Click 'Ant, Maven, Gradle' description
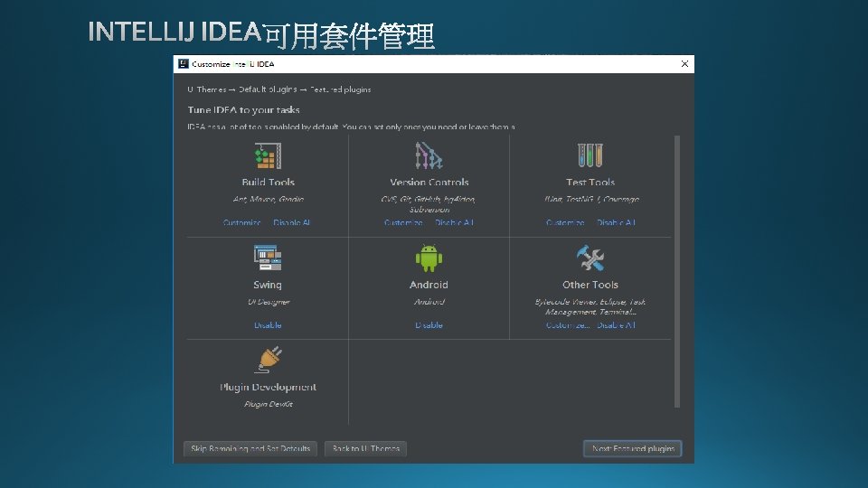The image size is (868, 488). (x=268, y=199)
